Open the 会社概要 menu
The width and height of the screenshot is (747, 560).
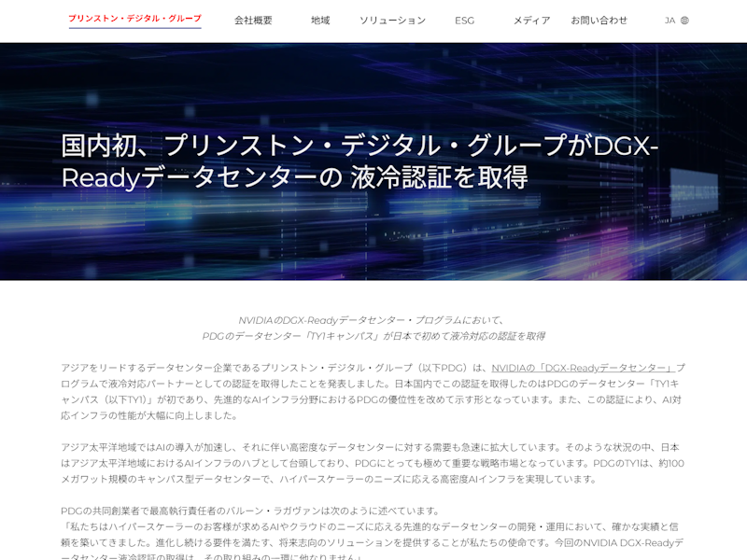(x=253, y=21)
